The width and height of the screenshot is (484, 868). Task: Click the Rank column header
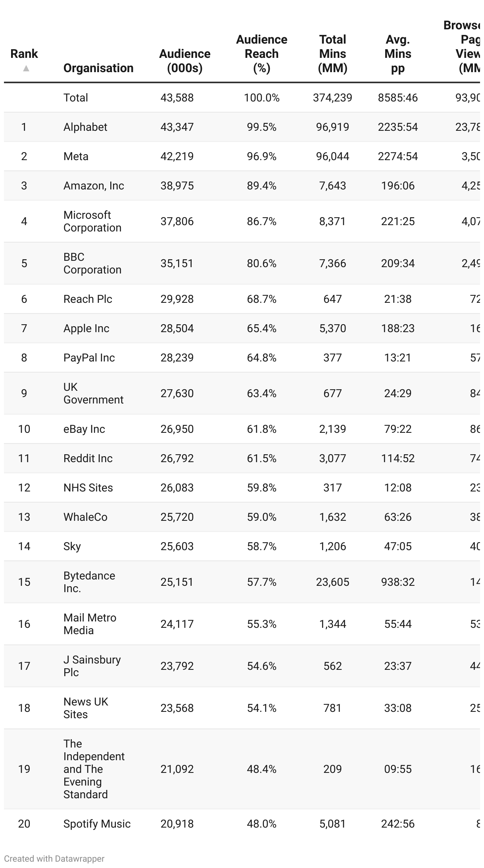(x=24, y=54)
